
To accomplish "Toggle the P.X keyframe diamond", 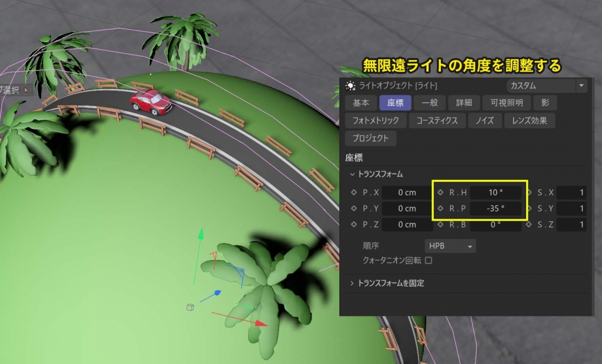I will pos(354,192).
